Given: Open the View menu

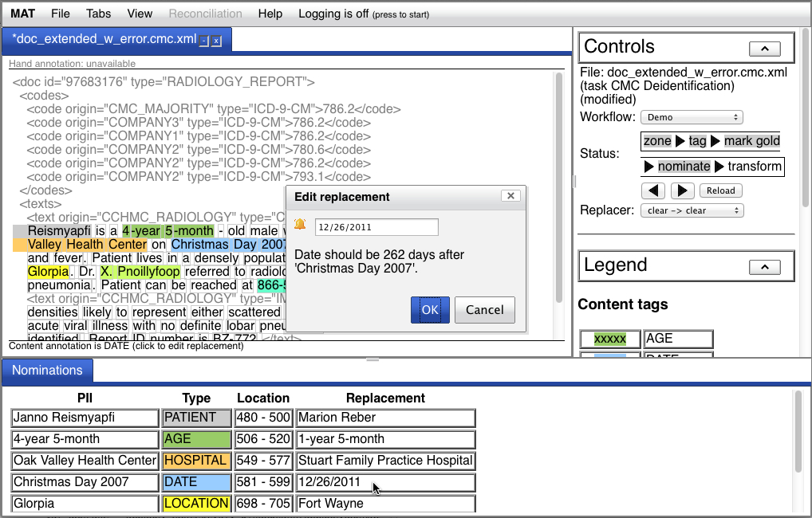Looking at the screenshot, I should coord(140,14).
